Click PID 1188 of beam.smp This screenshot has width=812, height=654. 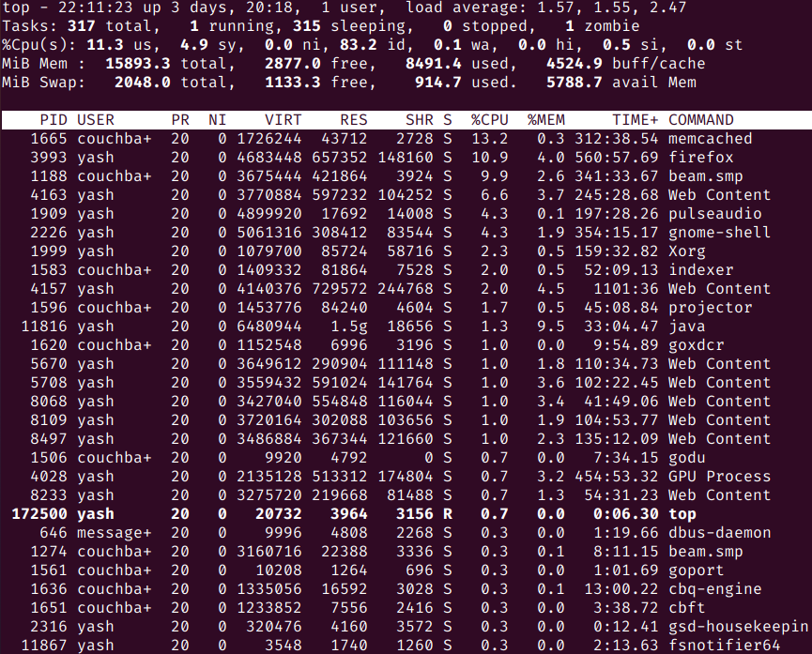tap(49, 176)
